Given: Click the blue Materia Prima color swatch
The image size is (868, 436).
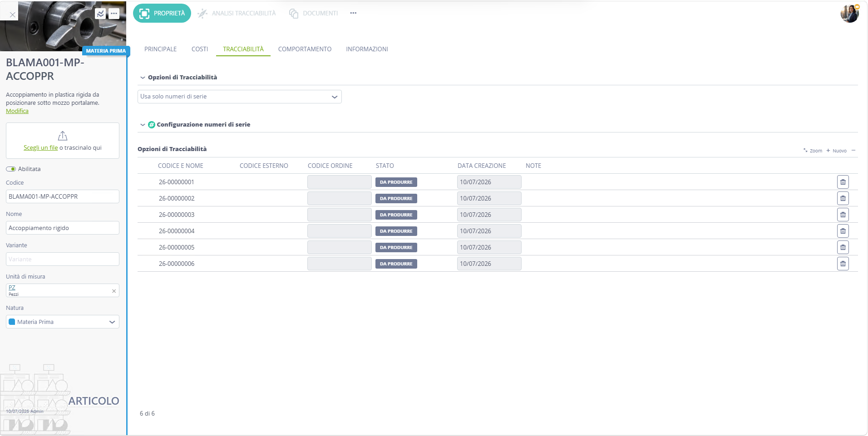Looking at the screenshot, I should [12, 322].
